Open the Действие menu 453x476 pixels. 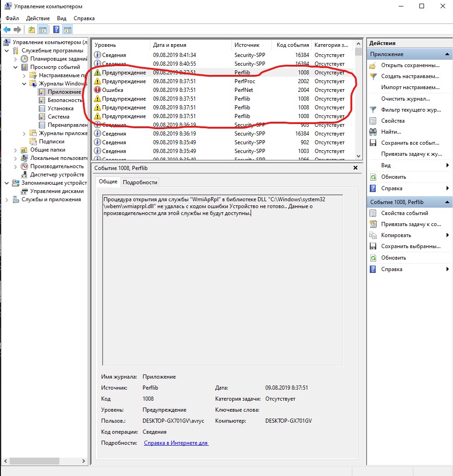[x=38, y=18]
